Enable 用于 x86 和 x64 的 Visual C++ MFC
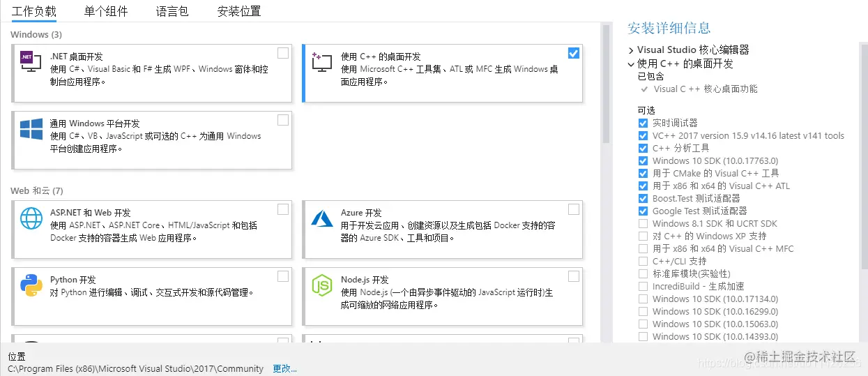The image size is (868, 376). click(x=643, y=248)
